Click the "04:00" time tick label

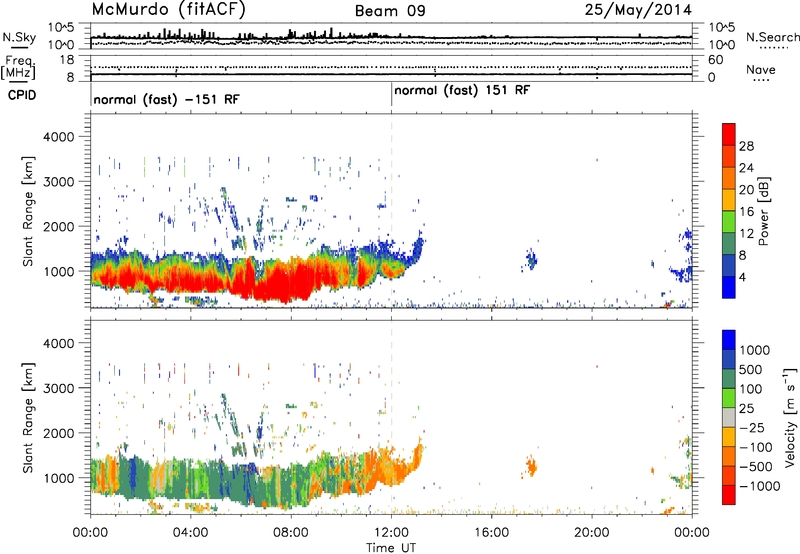click(x=190, y=533)
